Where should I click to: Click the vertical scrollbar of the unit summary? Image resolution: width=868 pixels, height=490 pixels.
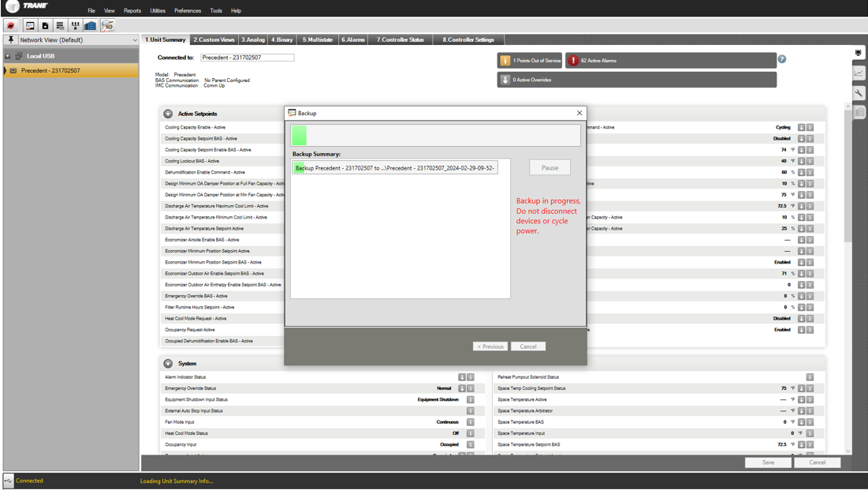[848, 176]
